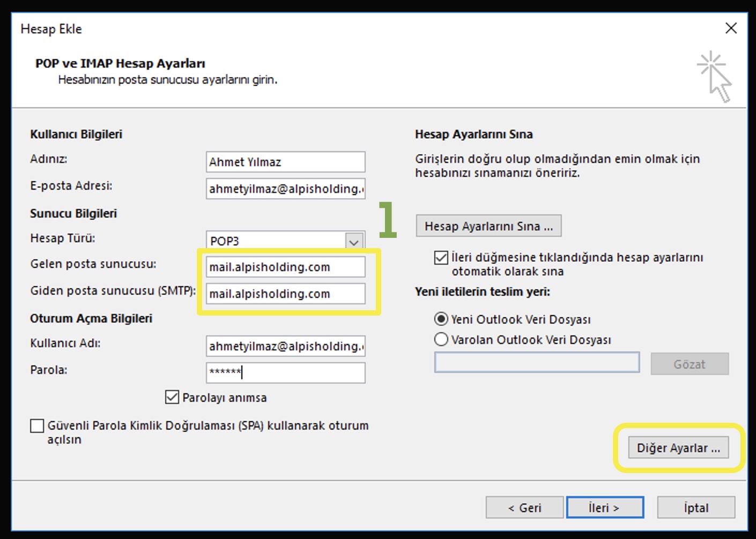This screenshot has height=539, width=756.
Task: Click the E-posta Adresi input field
Action: click(x=285, y=189)
